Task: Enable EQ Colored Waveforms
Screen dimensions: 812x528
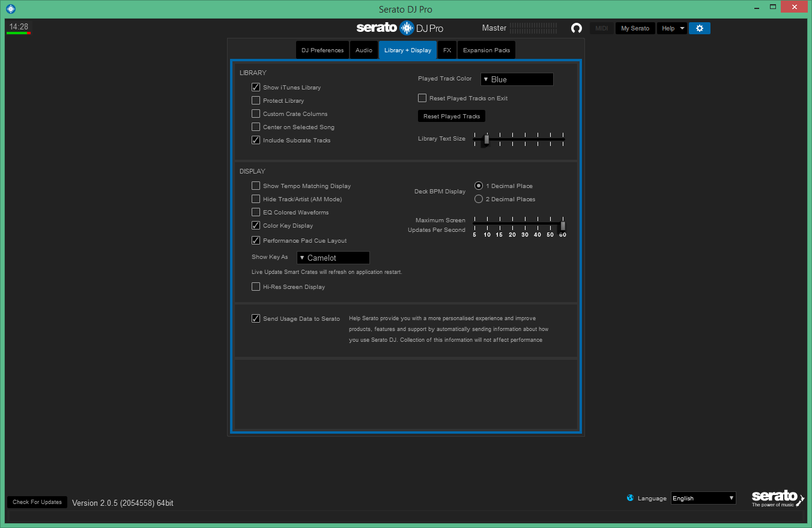Action: pyautogui.click(x=256, y=212)
